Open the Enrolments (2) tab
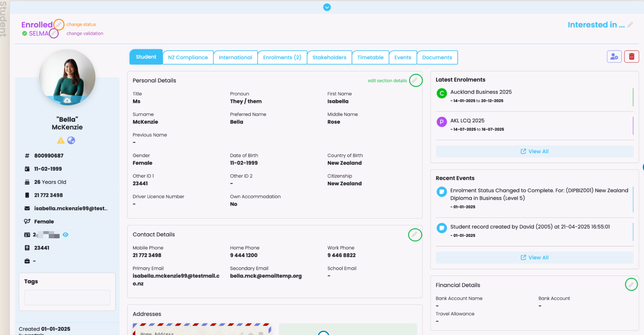Image resolution: width=644 pixels, height=335 pixels. point(282,58)
